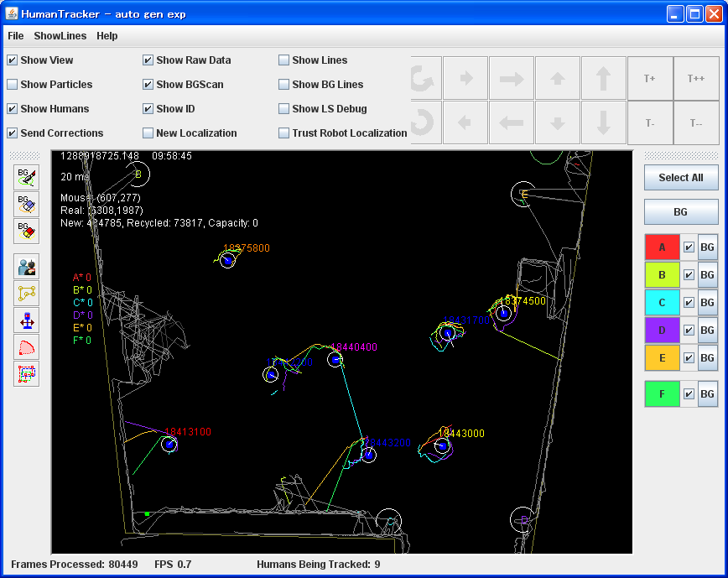Click the two-people humans tool icon

pos(26,266)
